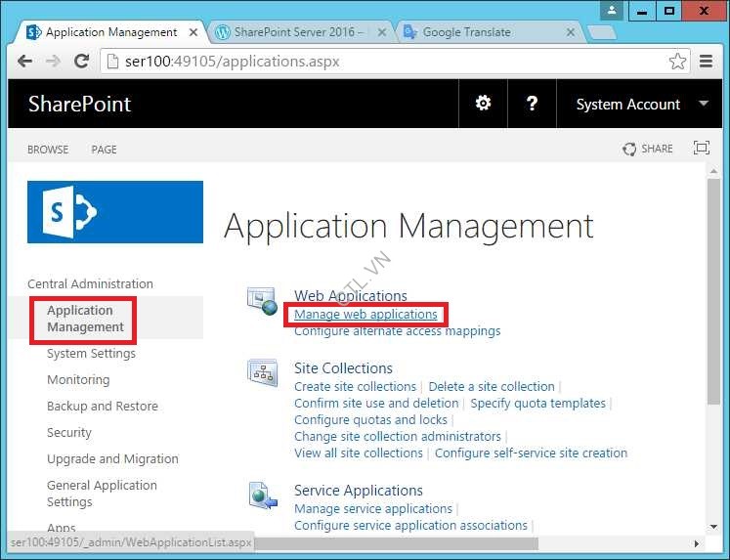Open the PAGE ribbon tab

tap(104, 150)
